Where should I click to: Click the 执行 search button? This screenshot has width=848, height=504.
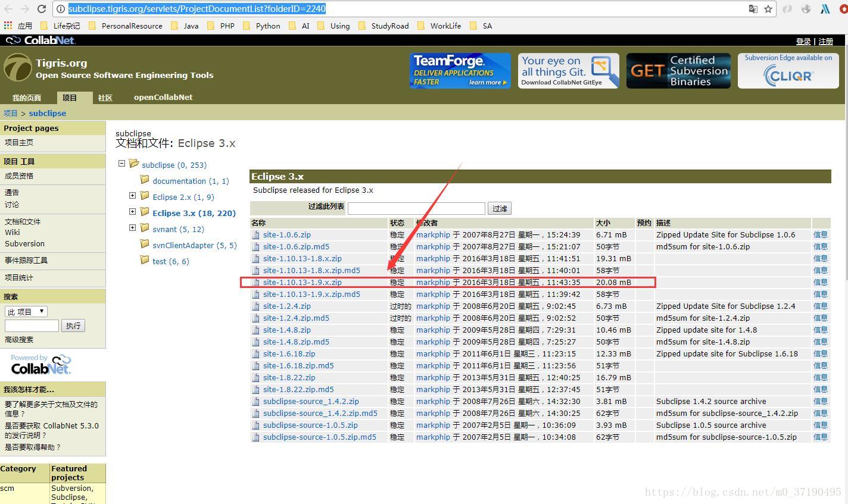(x=73, y=325)
